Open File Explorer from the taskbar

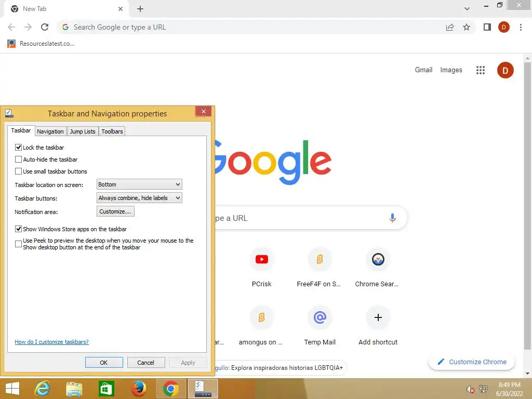click(x=74, y=389)
